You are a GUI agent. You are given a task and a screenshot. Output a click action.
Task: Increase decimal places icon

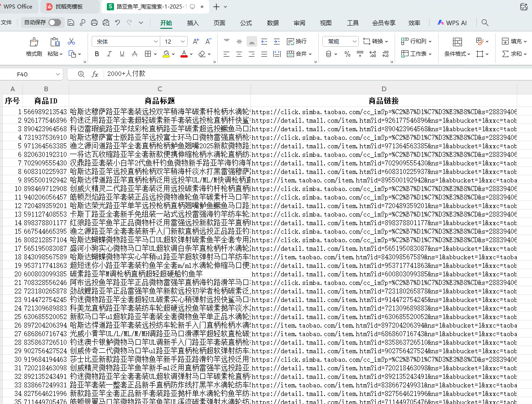coord(373,54)
